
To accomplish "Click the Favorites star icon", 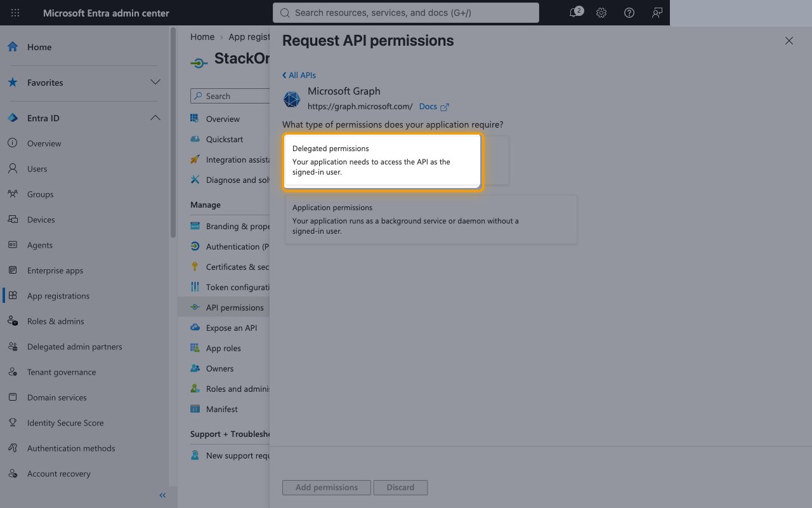I will click(13, 83).
